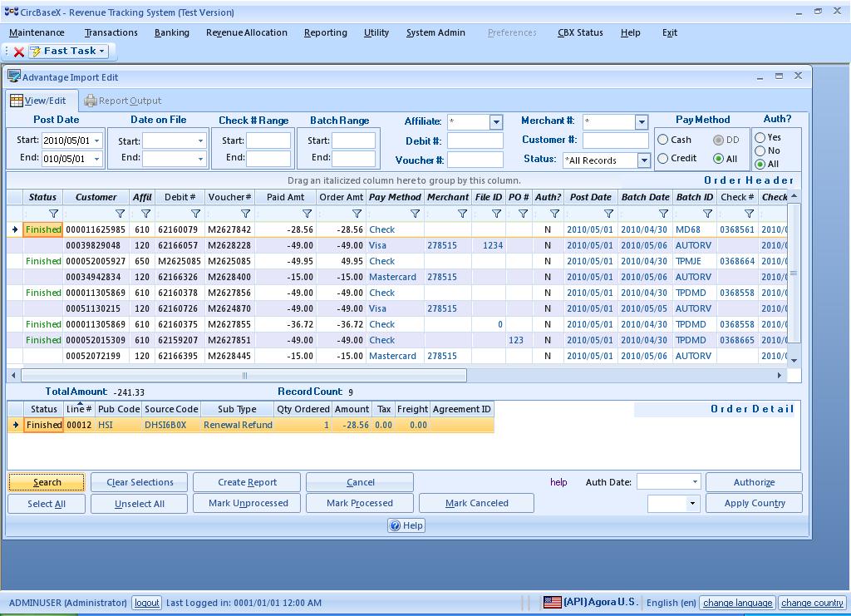Image resolution: width=851 pixels, height=616 pixels.
Task: Click the filter icon under Merchant column
Action: 462,214
